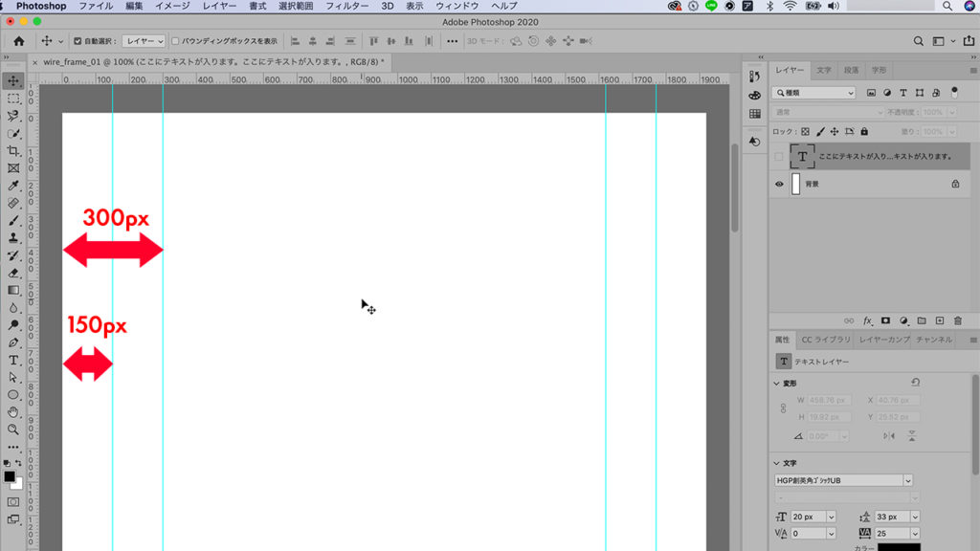
Task: Select the Crop tool
Action: coord(13,151)
